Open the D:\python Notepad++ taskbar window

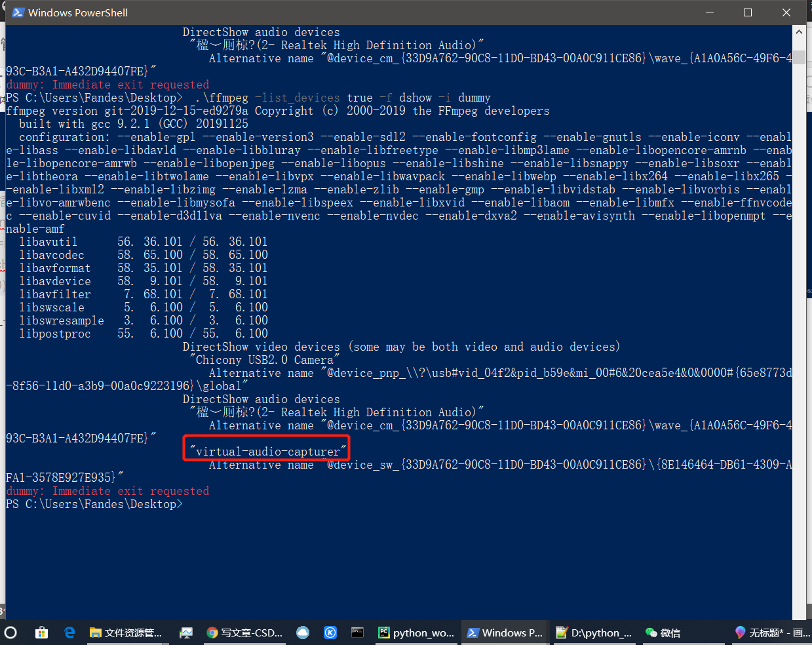[x=594, y=633]
